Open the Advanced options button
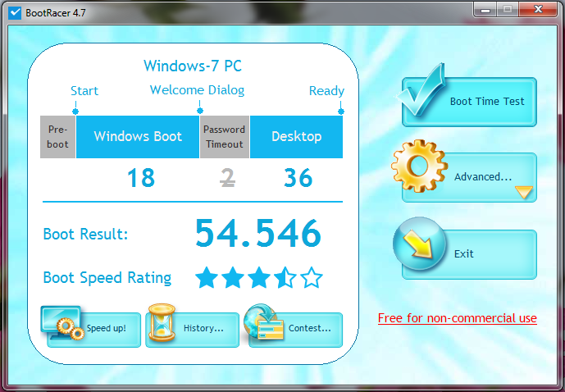Image resolution: width=565 pixels, height=392 pixels. point(469,177)
